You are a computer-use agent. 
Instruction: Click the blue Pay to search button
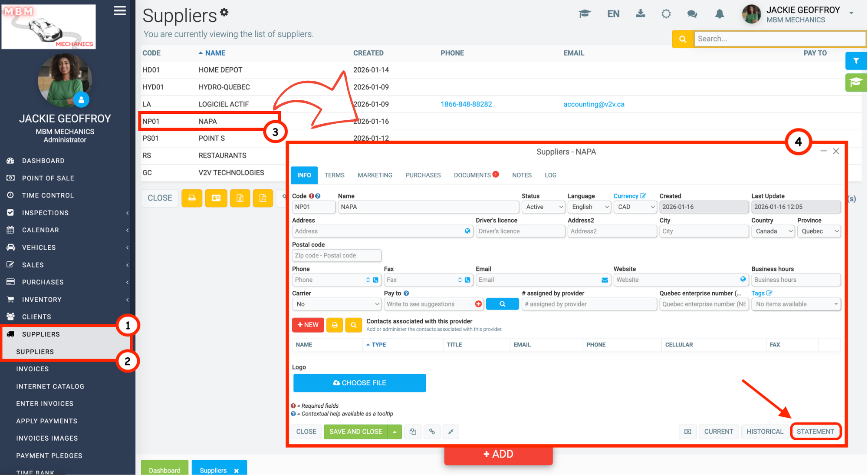[502, 304]
